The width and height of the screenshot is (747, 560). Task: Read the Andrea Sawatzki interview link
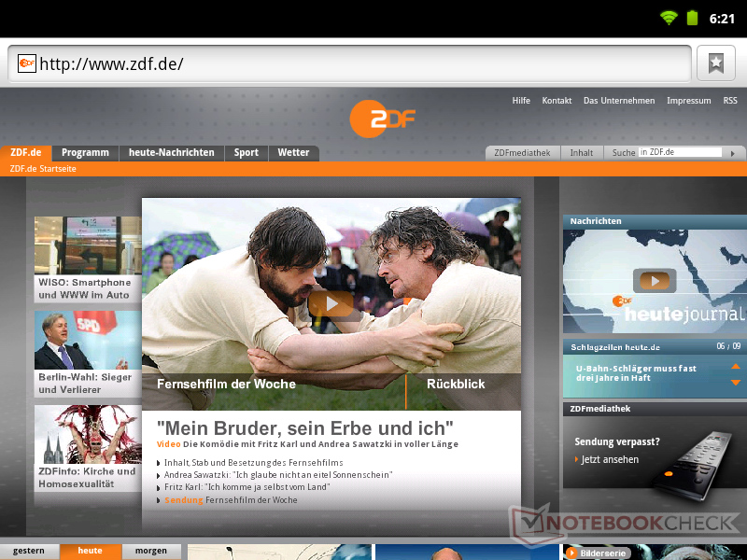click(x=278, y=475)
